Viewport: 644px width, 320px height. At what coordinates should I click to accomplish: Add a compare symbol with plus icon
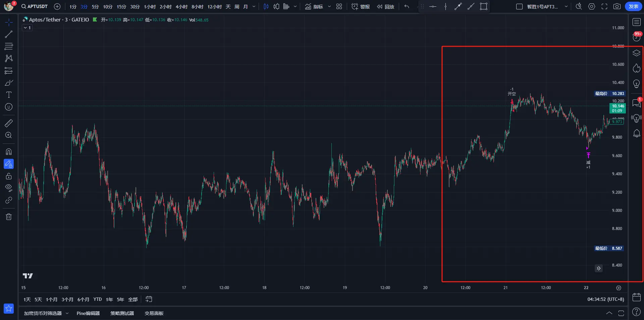click(57, 7)
